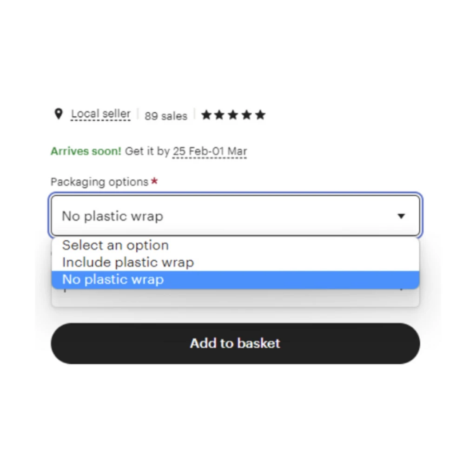Open the Local seller link
Screen dimensions: 476x476
(101, 114)
